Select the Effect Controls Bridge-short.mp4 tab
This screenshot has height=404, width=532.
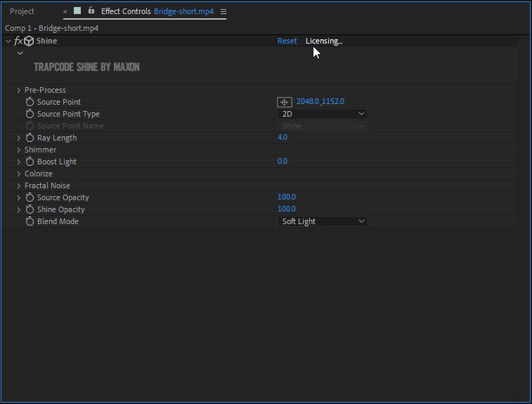(157, 11)
